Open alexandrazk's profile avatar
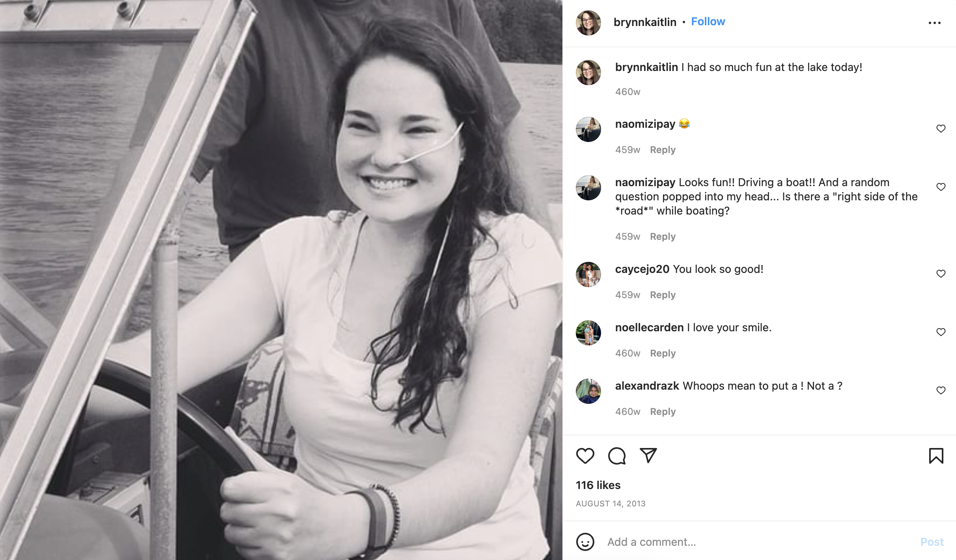Image resolution: width=956 pixels, height=560 pixels. (x=588, y=391)
